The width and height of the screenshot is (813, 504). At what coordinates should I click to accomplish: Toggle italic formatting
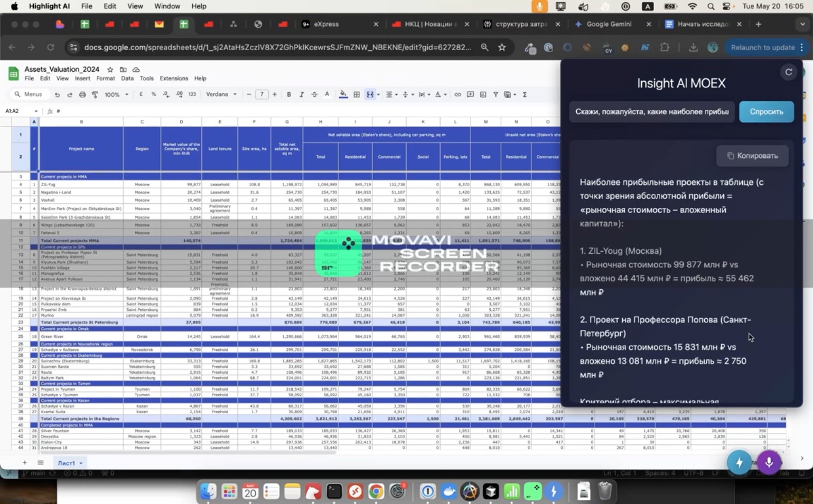point(302,94)
